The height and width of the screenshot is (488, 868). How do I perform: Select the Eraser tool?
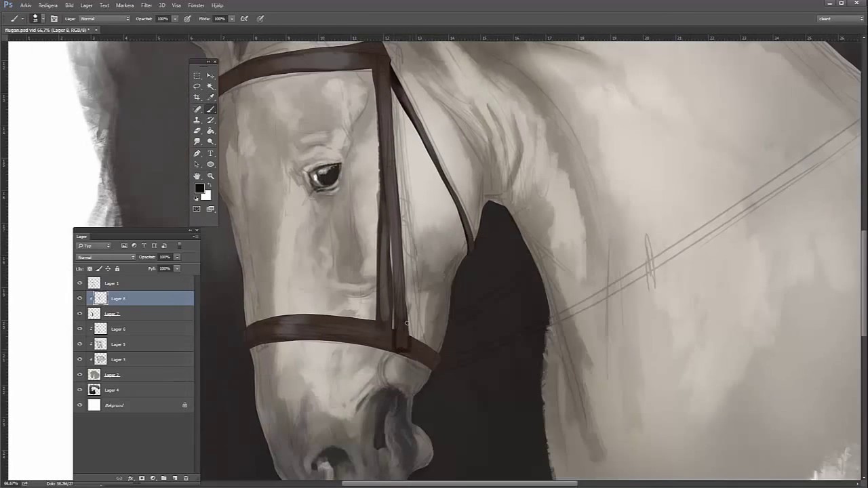tap(197, 131)
